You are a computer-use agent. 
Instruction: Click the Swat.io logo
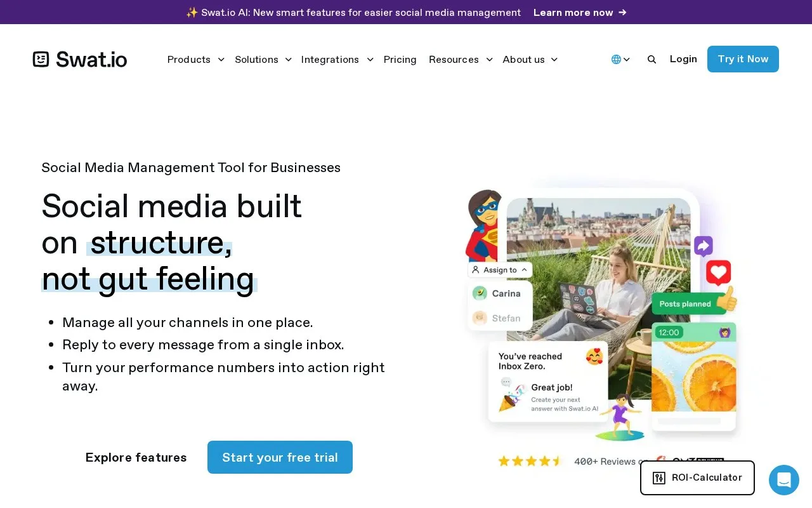[x=80, y=59]
